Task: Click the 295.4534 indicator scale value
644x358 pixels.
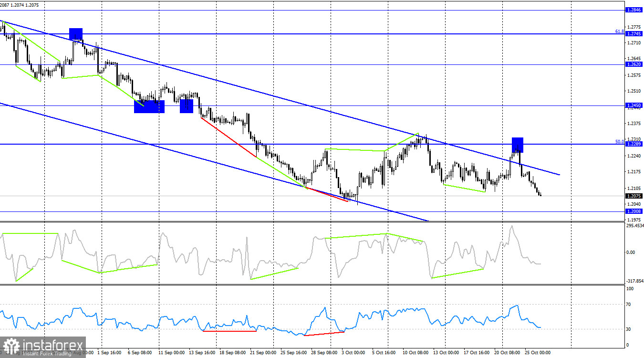Action: coord(634,225)
